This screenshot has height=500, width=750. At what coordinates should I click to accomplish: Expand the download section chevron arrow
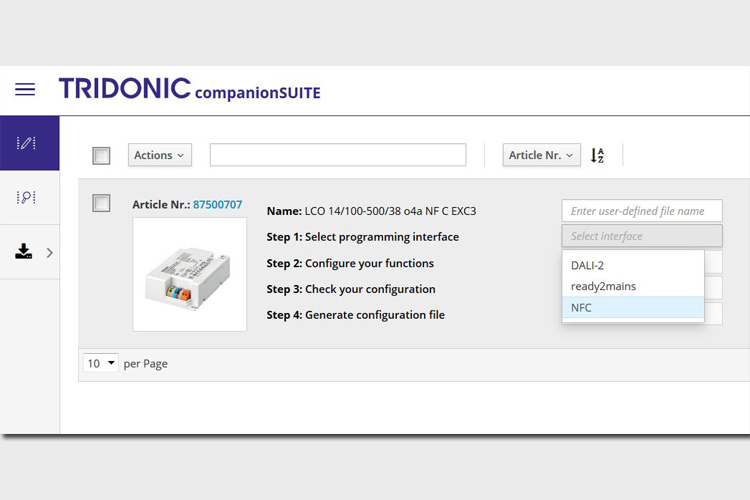click(50, 253)
